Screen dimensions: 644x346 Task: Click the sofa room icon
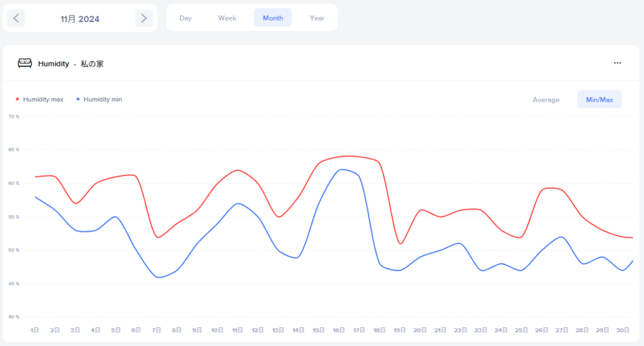25,63
